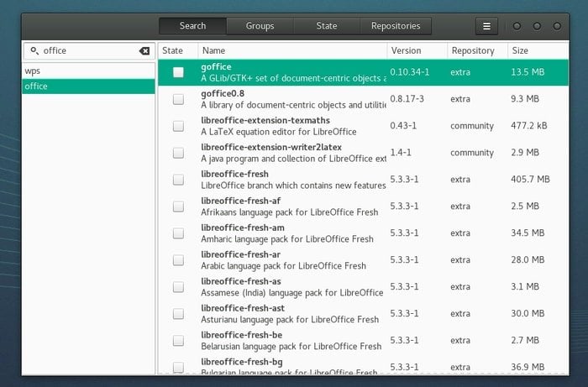Click version 1.4-1 cell
Screen dimensions: 588x387
coord(401,153)
